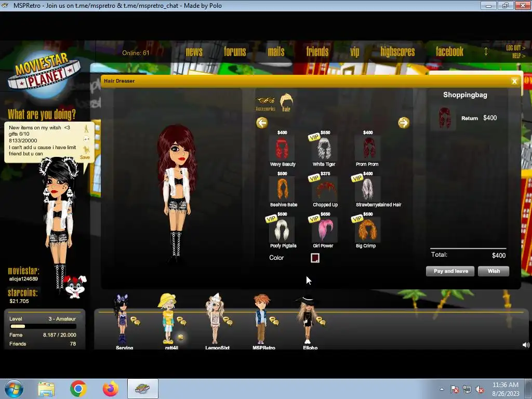The width and height of the screenshot is (532, 399).
Task: Click the username alicja124689
Action: 23,279
